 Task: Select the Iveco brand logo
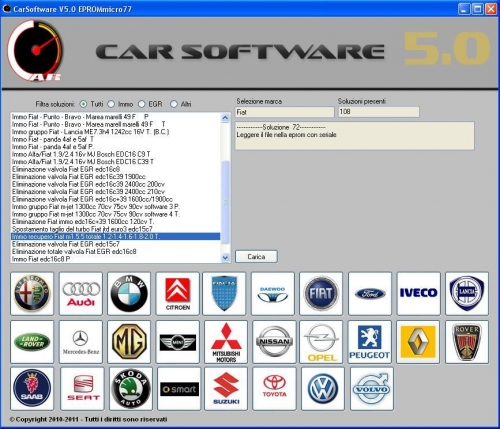pos(419,293)
